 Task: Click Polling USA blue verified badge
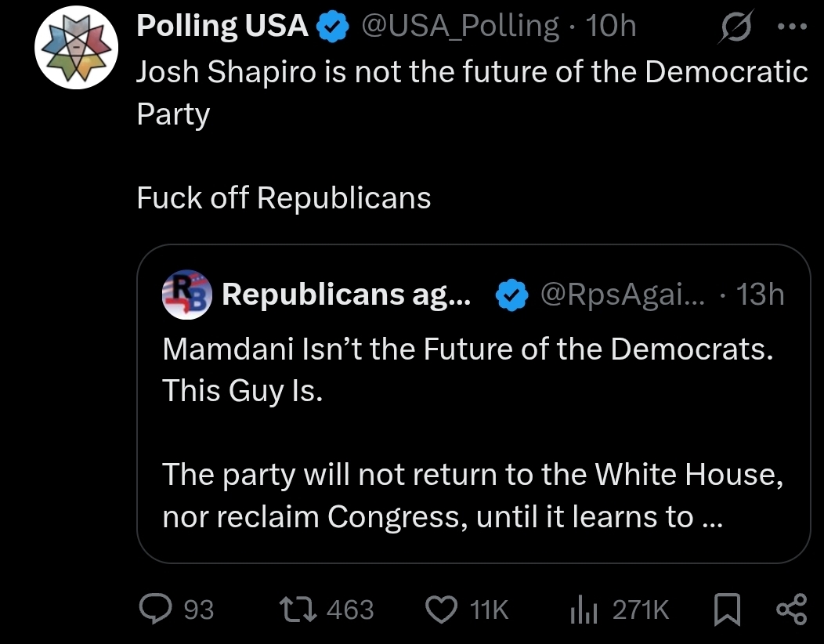(x=333, y=27)
